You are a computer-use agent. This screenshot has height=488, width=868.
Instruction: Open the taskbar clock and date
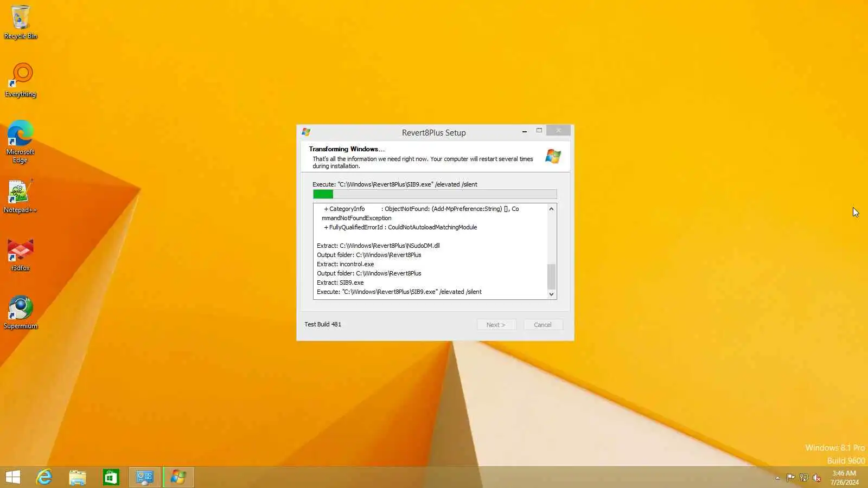pyautogui.click(x=844, y=478)
